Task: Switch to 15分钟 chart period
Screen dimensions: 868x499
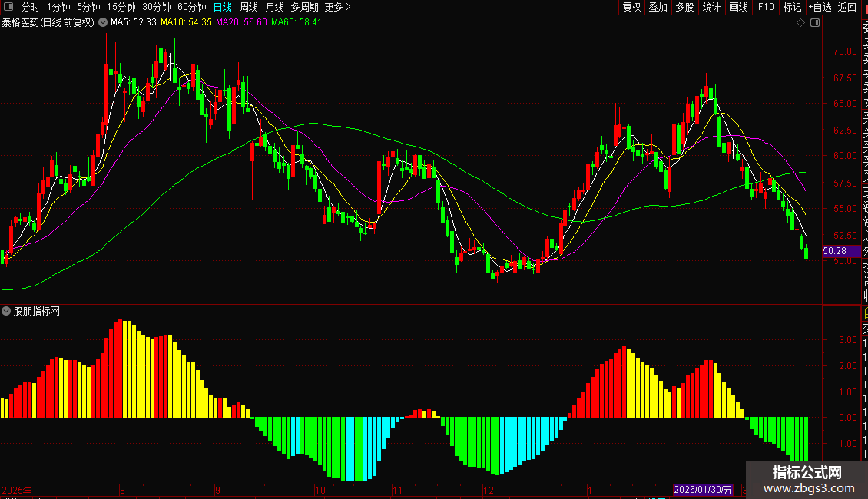Action: tap(121, 7)
